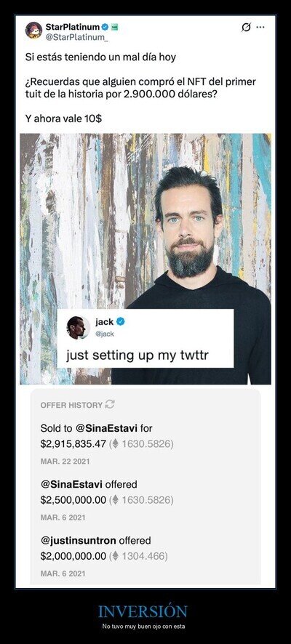
Task: Click the green affiliation badge beside StarPlatinum
Action: [115, 27]
